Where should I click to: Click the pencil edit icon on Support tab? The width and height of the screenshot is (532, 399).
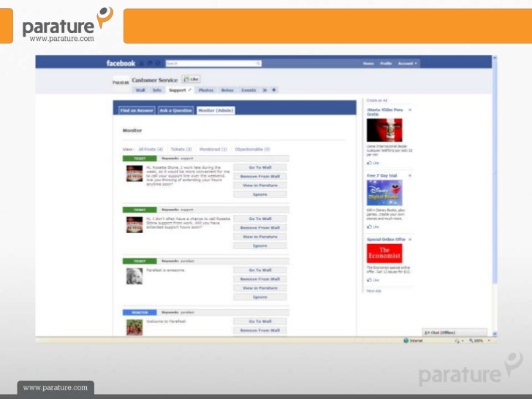190,90
